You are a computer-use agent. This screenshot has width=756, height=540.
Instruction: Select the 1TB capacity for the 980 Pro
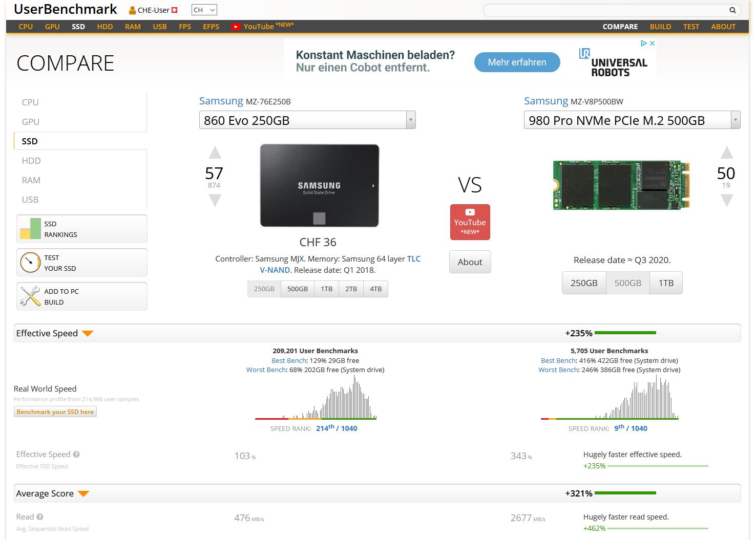coord(665,283)
